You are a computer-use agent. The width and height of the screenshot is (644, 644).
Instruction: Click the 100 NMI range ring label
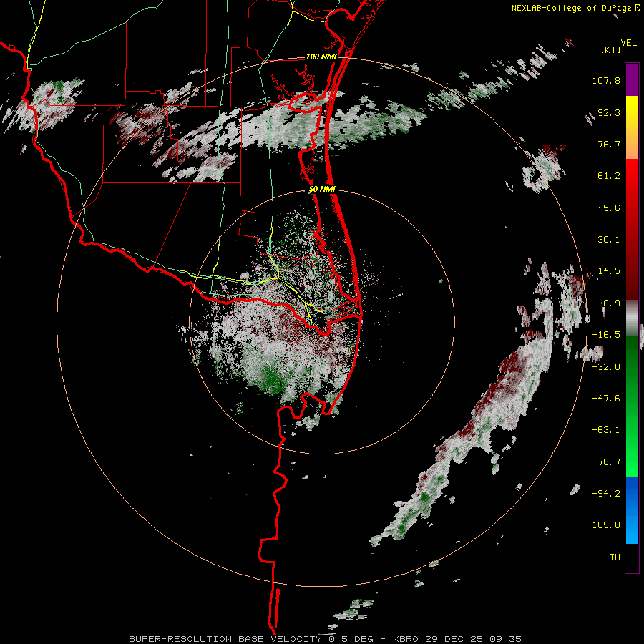coord(321,57)
